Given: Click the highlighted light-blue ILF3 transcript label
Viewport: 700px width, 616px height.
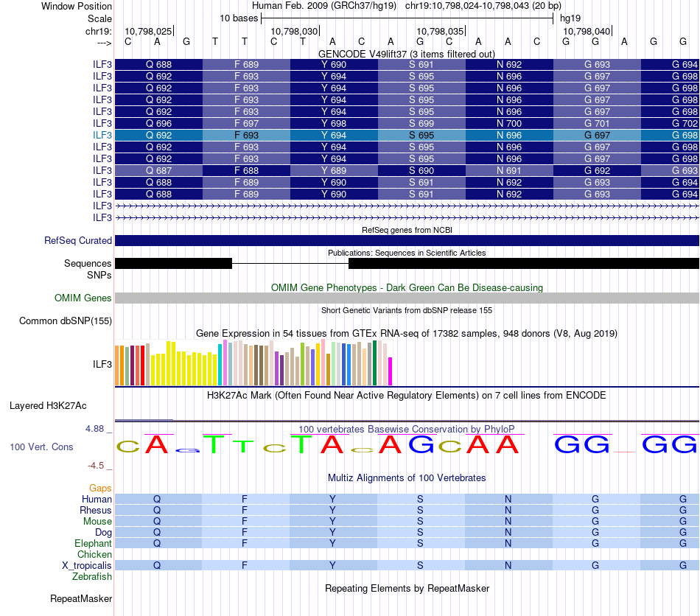Looking at the screenshot, I should pos(102,136).
